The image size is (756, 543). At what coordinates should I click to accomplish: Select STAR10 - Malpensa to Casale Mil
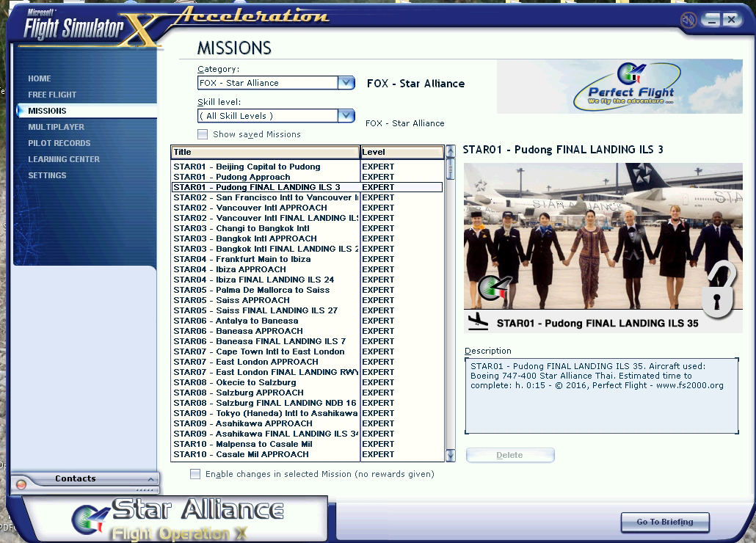point(307,444)
